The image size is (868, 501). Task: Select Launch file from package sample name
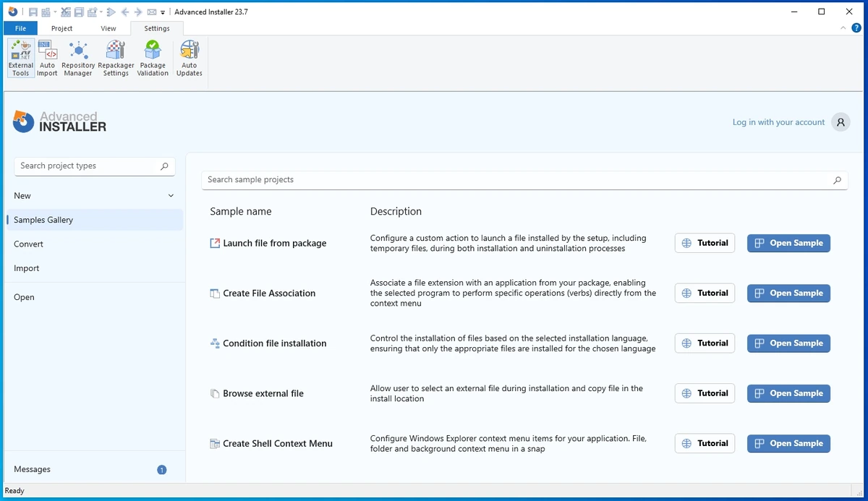275,244
